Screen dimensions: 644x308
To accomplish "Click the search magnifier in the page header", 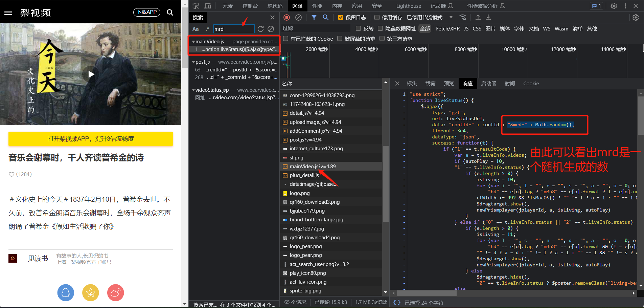I will tap(170, 13).
